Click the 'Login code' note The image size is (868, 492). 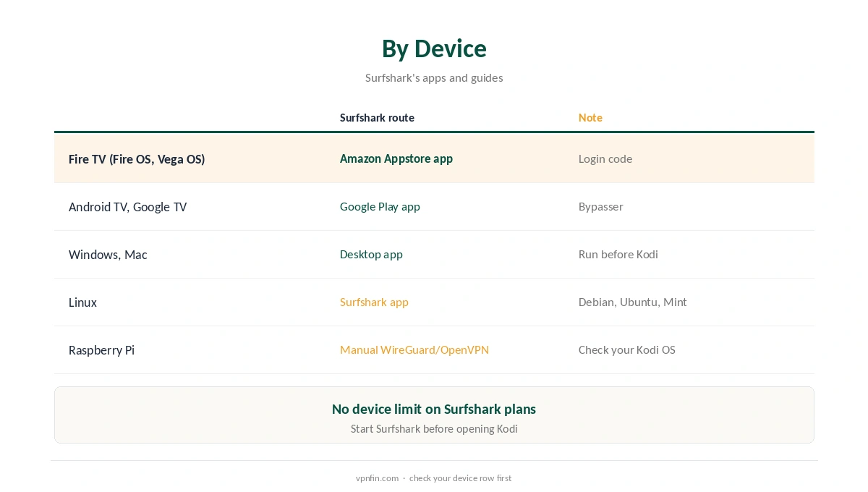tap(605, 158)
